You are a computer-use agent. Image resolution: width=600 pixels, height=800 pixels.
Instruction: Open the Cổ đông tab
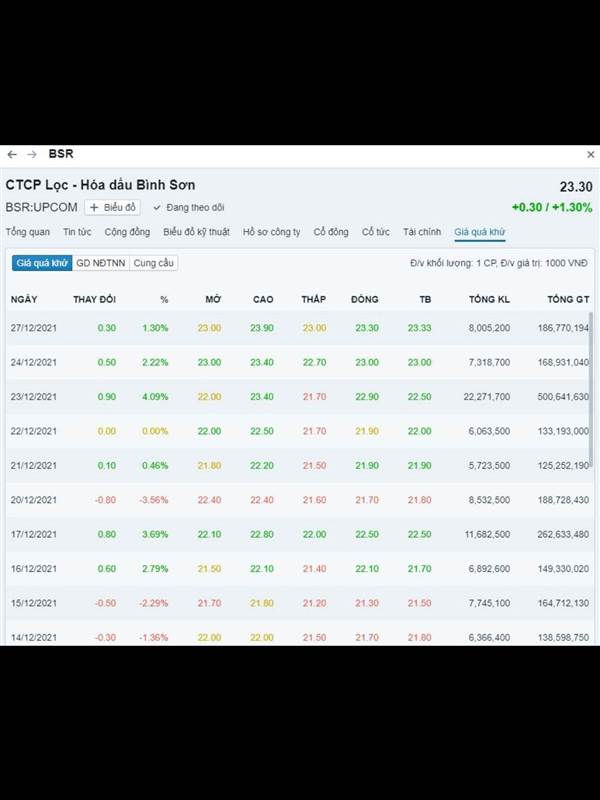coord(331,232)
